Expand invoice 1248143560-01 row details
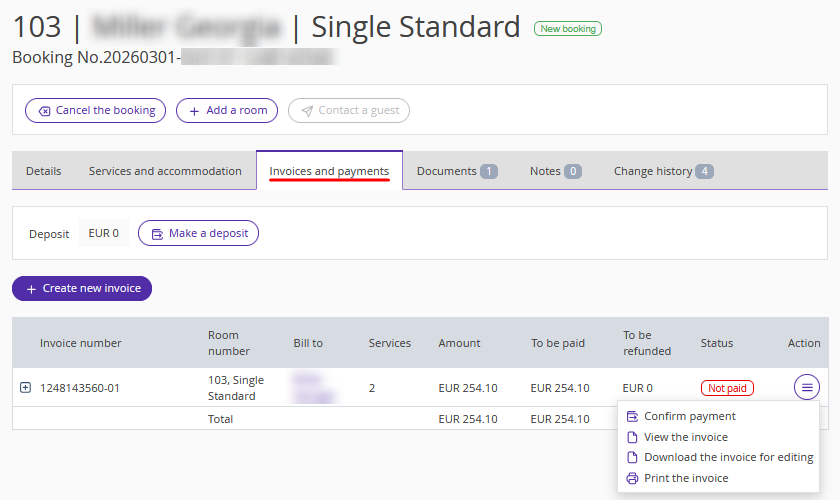 (x=26, y=387)
